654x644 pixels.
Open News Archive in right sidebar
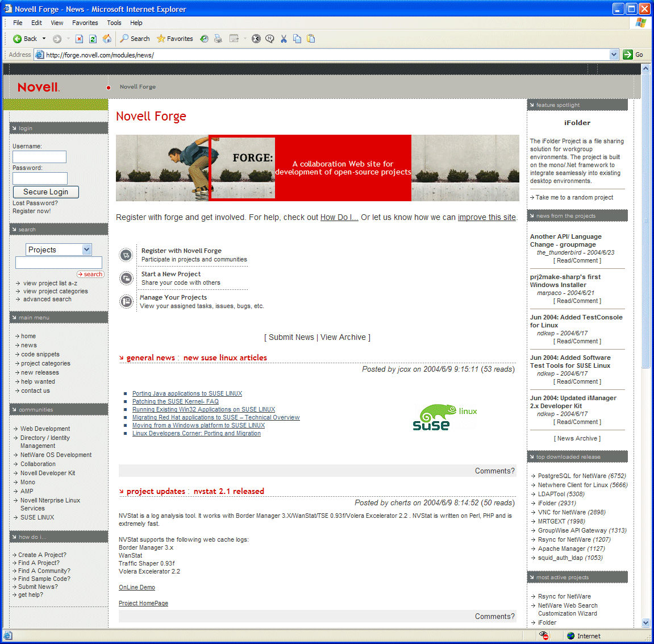(577, 438)
